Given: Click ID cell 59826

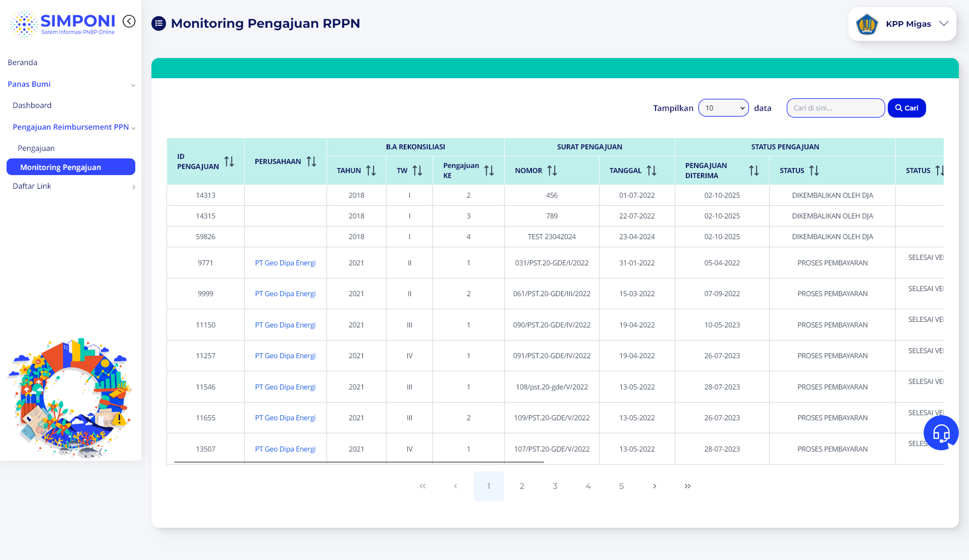Looking at the screenshot, I should (205, 237).
